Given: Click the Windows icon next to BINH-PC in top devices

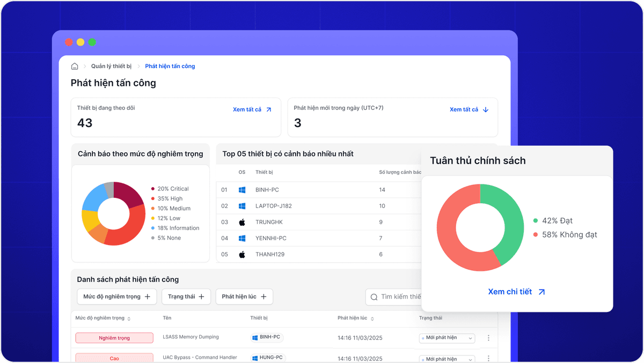Looking at the screenshot, I should tap(242, 190).
